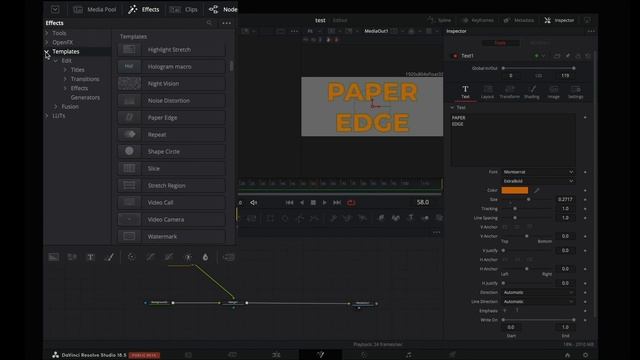The width and height of the screenshot is (640, 360).
Task: Switch to Transform tab in Inspector
Action: click(509, 92)
